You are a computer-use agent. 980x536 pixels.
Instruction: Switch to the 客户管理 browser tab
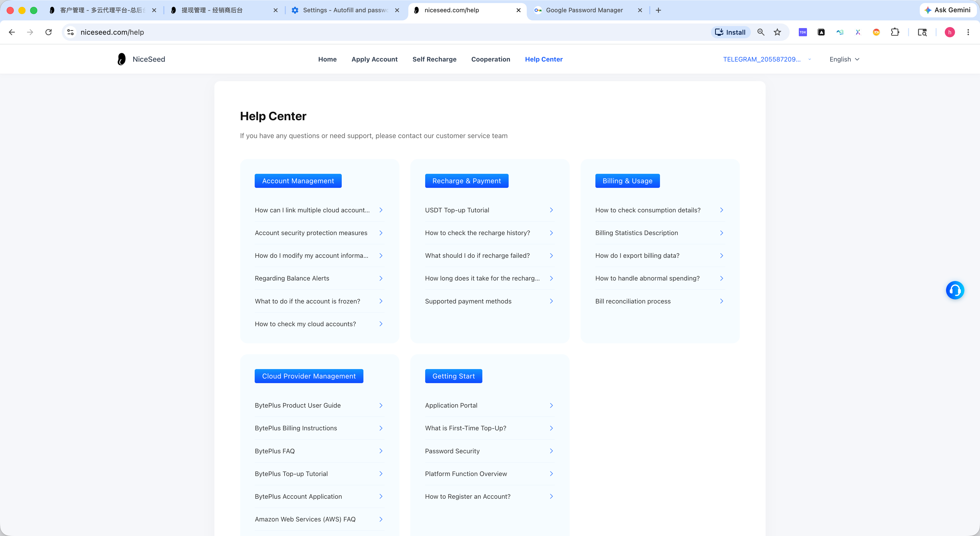pyautogui.click(x=103, y=10)
